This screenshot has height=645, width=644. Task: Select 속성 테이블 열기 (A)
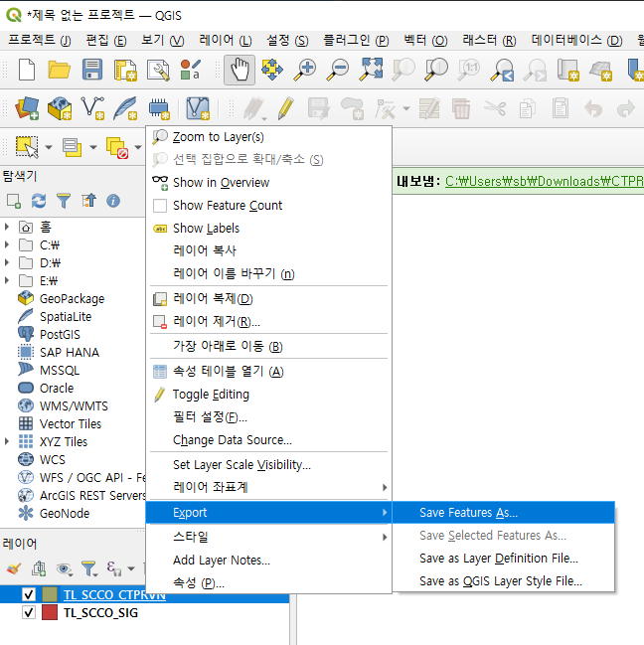tap(268, 372)
